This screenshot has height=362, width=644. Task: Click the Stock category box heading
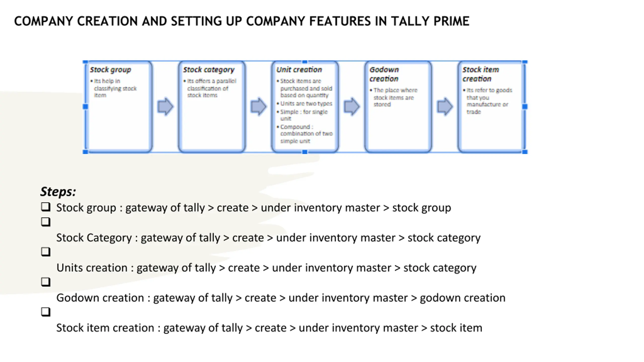[209, 70]
